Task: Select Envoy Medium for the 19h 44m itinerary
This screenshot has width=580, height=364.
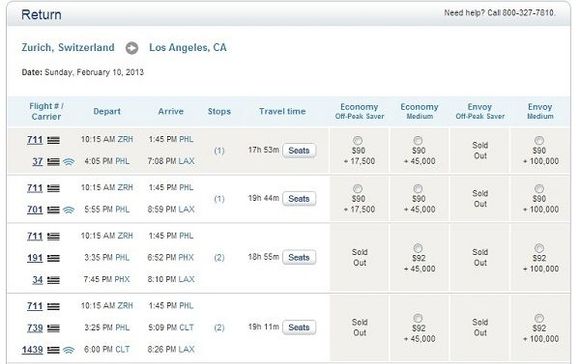Action: pos(539,189)
